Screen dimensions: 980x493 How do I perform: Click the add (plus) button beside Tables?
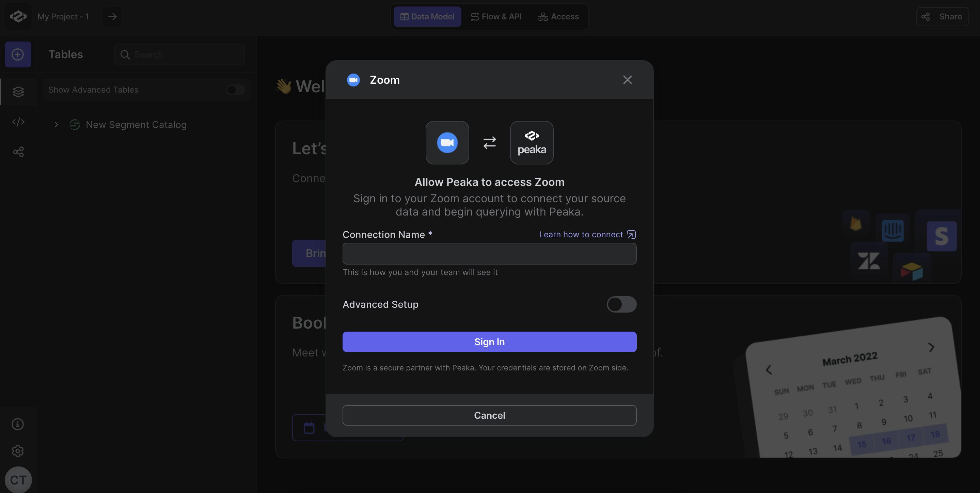tap(18, 54)
